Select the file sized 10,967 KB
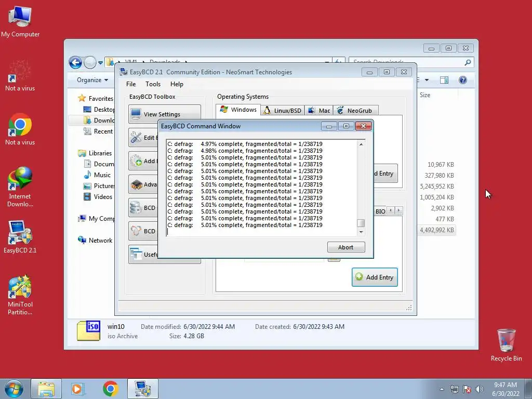532x399 pixels. click(x=441, y=165)
